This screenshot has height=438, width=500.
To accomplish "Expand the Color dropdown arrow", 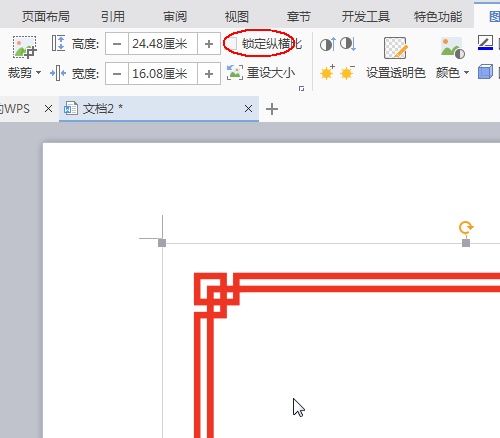I will pyautogui.click(x=466, y=72).
